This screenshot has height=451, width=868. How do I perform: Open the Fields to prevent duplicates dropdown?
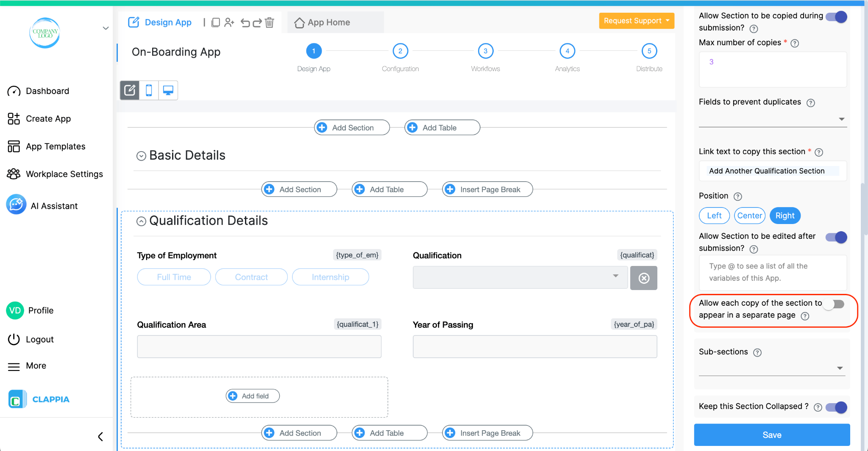(x=842, y=119)
